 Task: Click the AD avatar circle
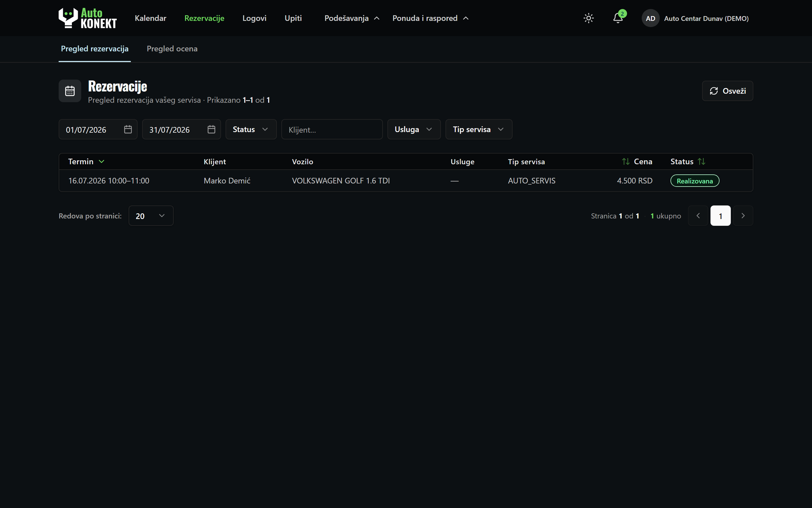[x=650, y=18]
